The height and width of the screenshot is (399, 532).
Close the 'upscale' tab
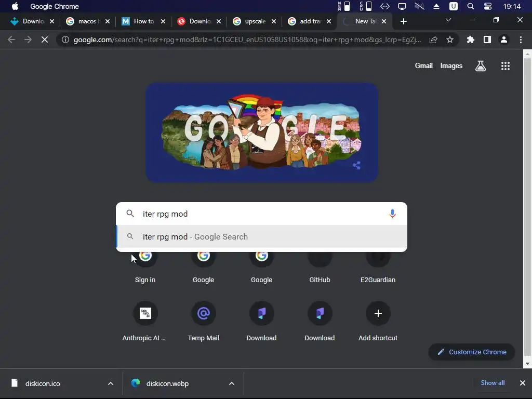pos(274,21)
